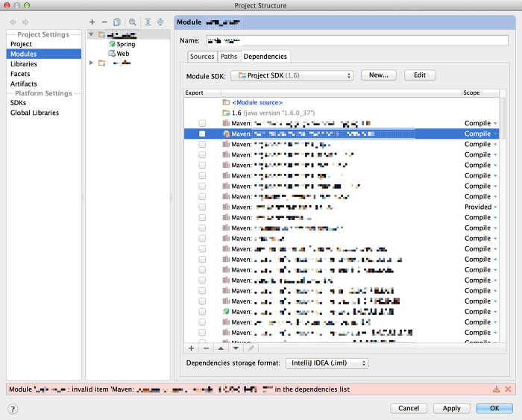Viewport: 522px width, 420px height.
Task: Select the Spring facet
Action: 122,44
